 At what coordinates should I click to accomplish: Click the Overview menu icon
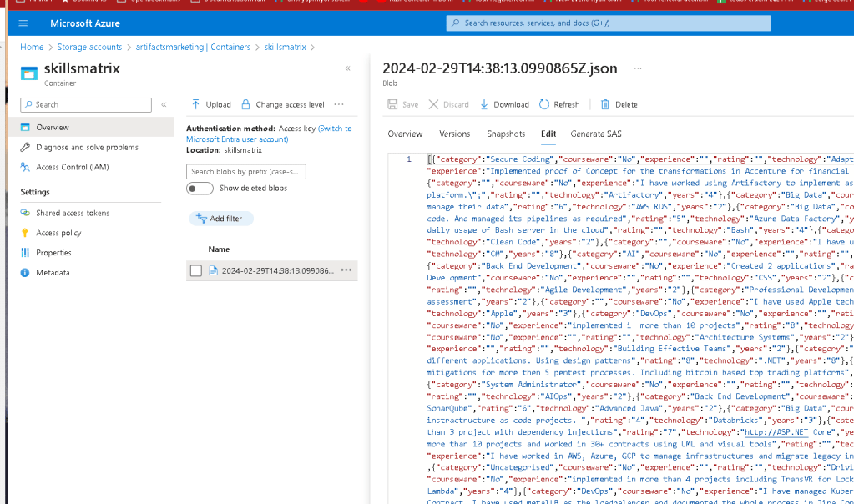tap(25, 128)
